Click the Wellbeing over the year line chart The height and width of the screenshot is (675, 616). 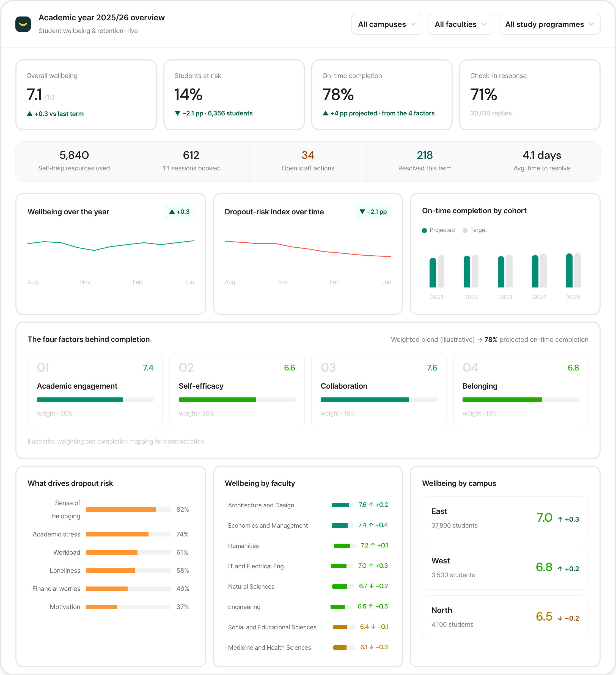pos(111,245)
